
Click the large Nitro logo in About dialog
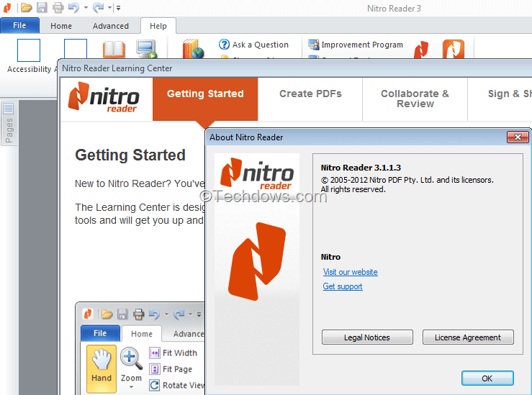[257, 261]
